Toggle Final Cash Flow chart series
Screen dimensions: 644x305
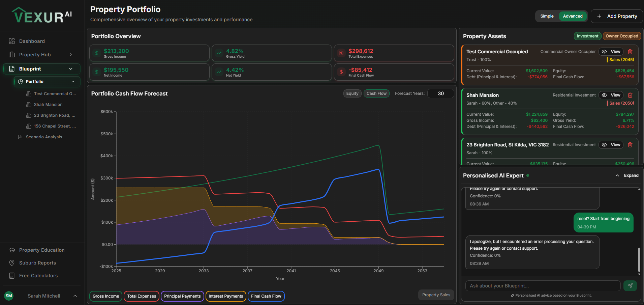tap(266, 296)
